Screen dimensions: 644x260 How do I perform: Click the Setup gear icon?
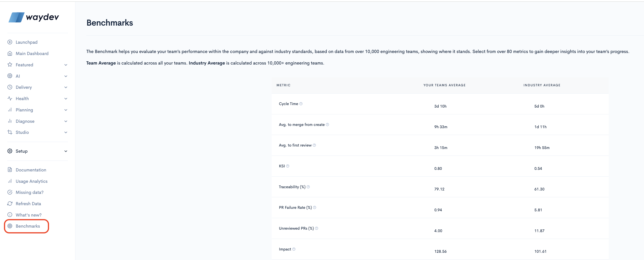(10, 151)
